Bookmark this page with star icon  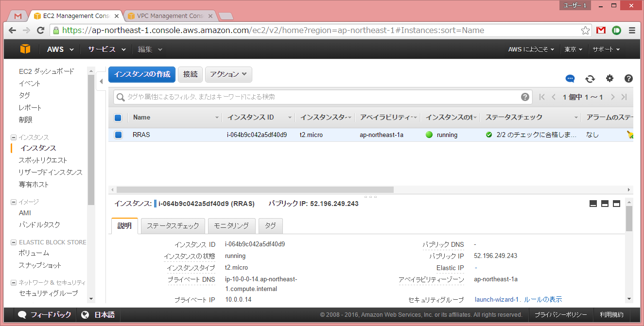point(585,30)
